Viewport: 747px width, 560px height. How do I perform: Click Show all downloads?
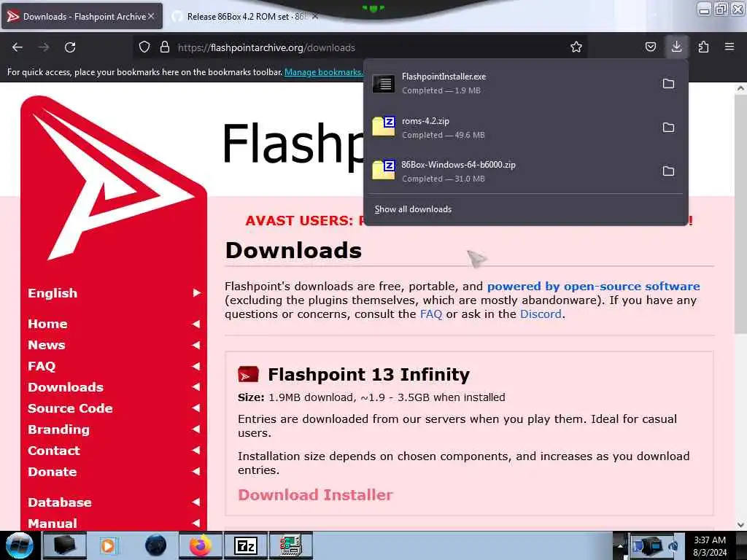click(413, 209)
